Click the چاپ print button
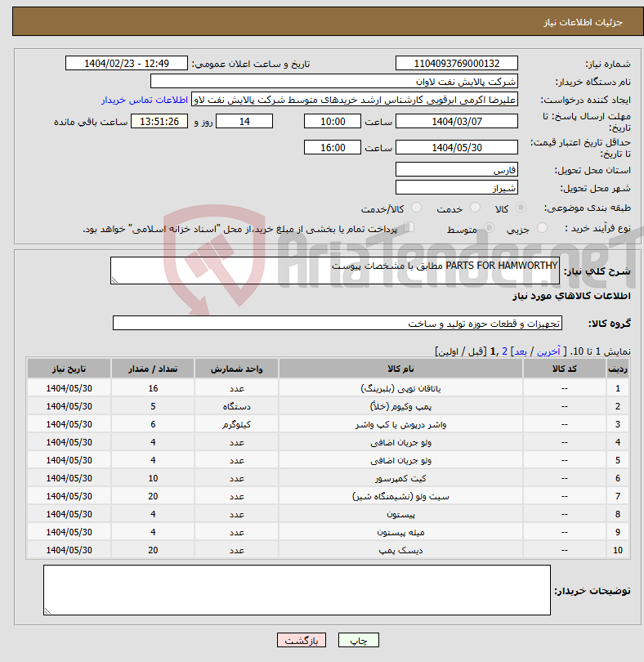Screen dimensions: 644x662 359,640
